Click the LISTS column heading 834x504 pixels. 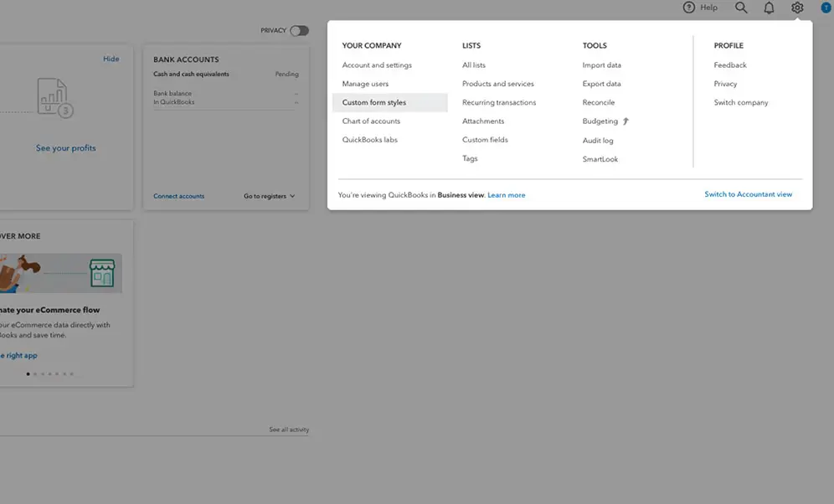click(471, 46)
